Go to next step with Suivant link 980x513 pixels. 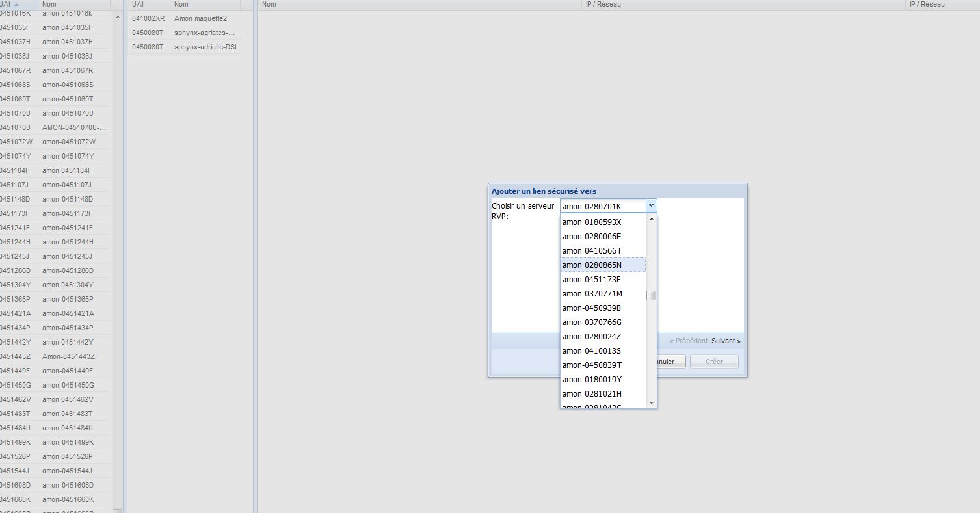point(725,341)
